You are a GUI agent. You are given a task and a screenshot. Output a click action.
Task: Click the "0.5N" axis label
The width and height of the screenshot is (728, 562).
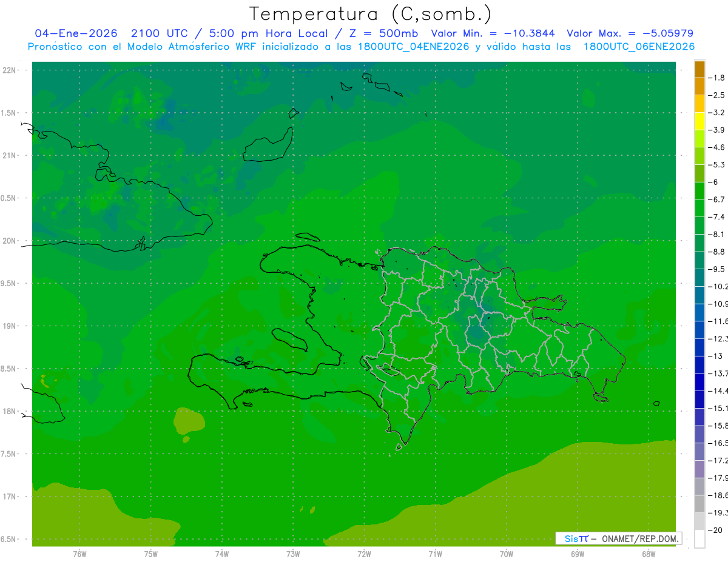coord(9,198)
